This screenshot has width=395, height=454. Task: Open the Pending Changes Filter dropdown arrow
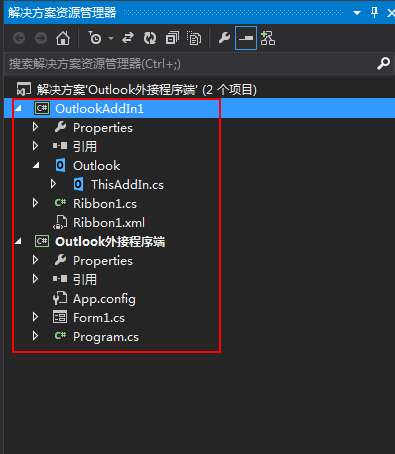[111, 39]
